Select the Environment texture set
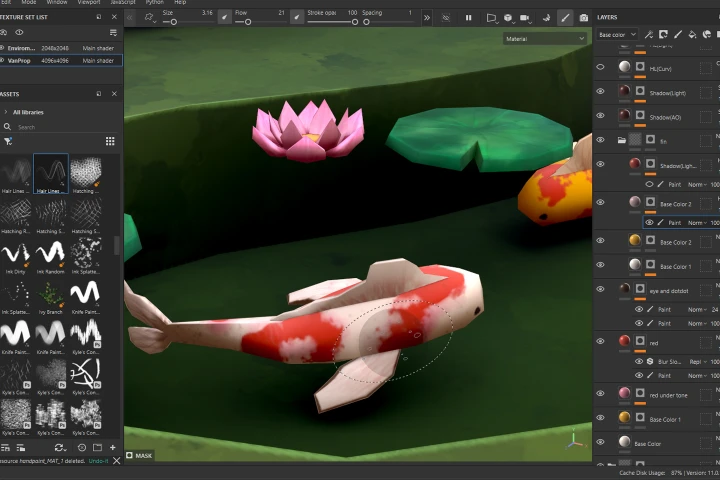Screen dimensions: 720x480 61,48
